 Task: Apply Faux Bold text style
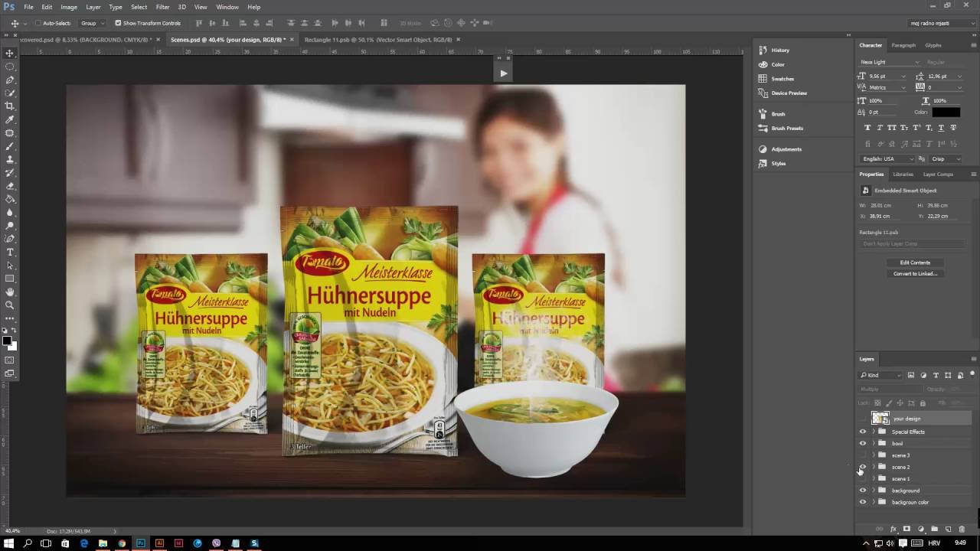click(x=867, y=128)
